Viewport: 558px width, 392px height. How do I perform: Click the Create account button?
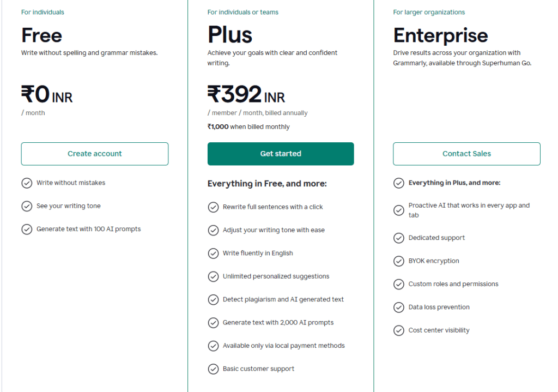pos(94,154)
